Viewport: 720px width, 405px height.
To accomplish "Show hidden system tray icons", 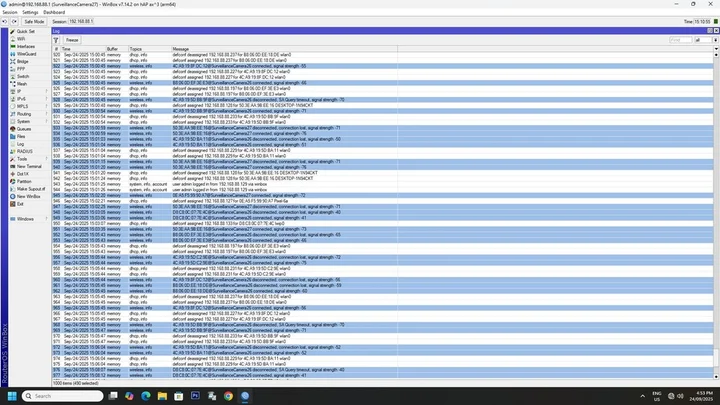I will pos(642,396).
